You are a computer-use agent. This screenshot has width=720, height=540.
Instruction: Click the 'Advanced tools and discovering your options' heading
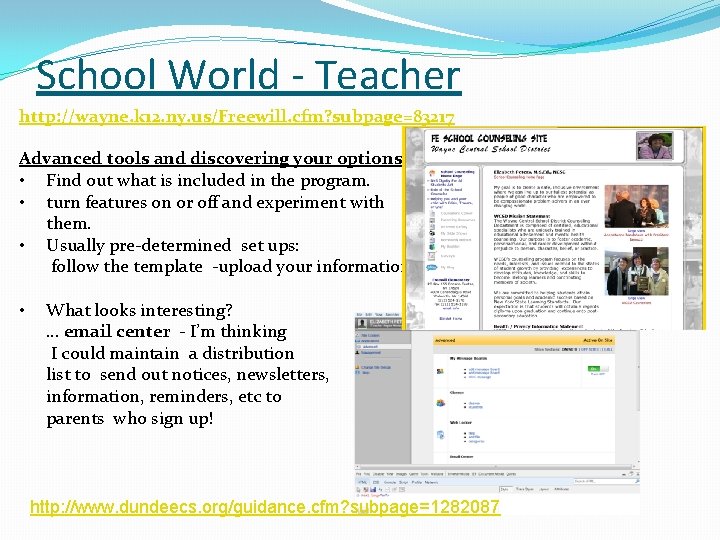(210, 158)
